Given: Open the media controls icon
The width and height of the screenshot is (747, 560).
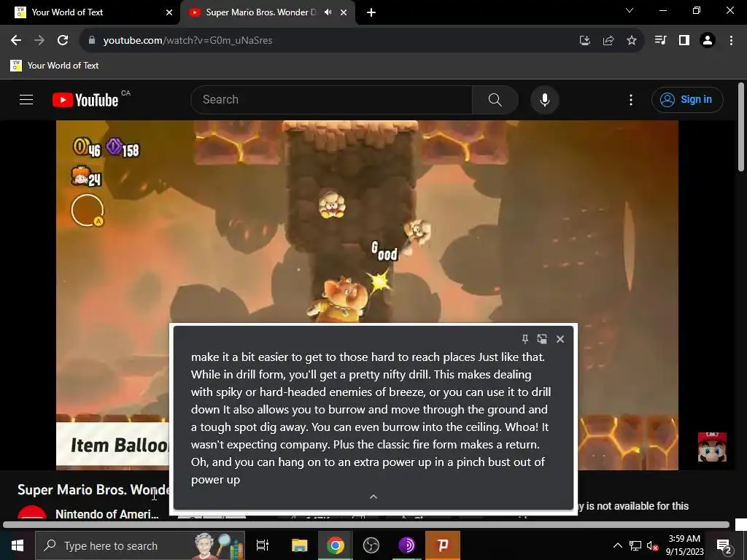Looking at the screenshot, I should pos(661,41).
